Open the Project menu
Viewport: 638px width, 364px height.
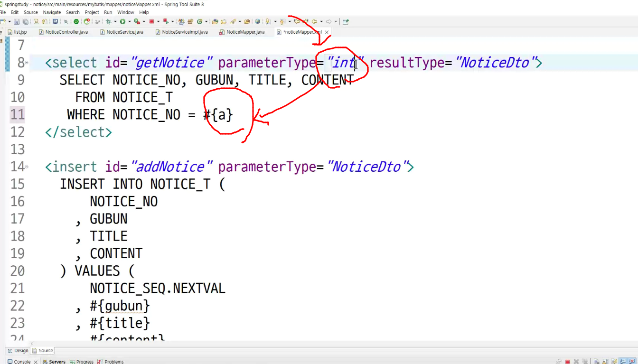click(x=92, y=12)
